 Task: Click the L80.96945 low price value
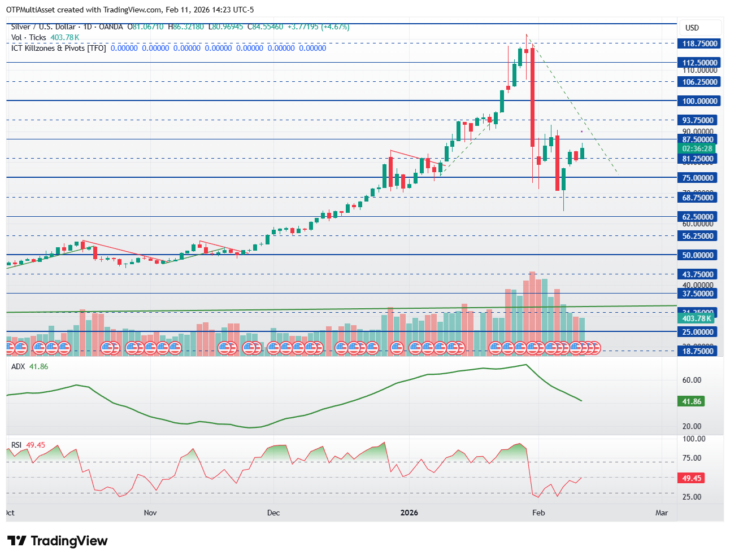tap(226, 27)
